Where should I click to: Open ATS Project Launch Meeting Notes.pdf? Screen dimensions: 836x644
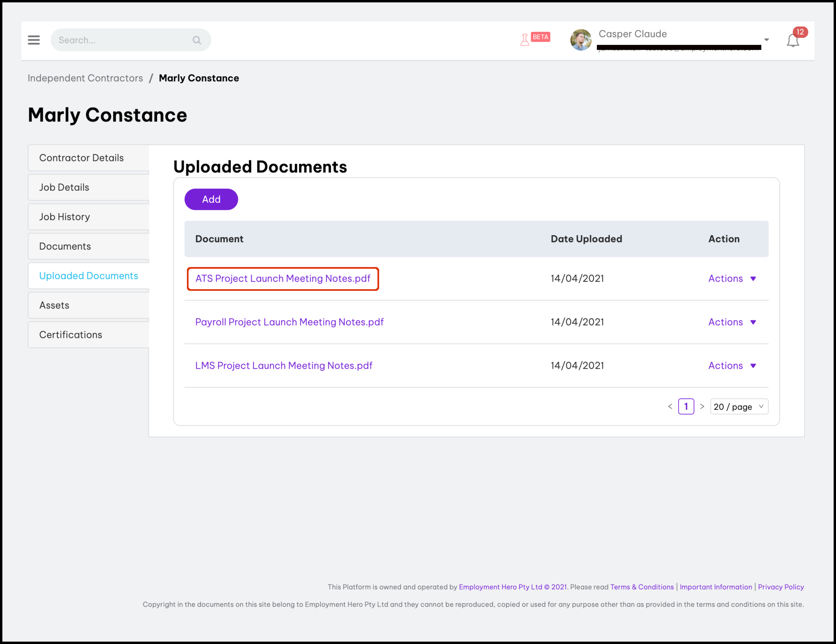(282, 278)
